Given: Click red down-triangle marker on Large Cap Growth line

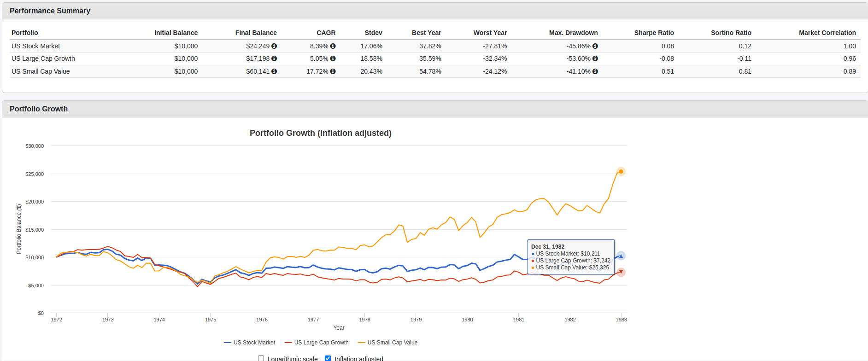Looking at the screenshot, I should coord(621,272).
